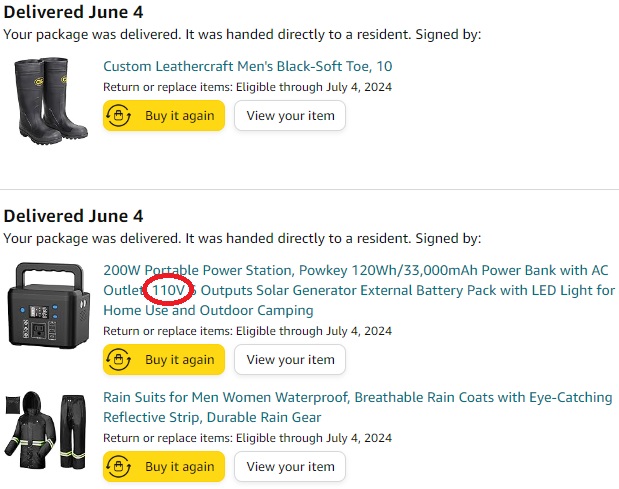Buy the rain suit again
Screen dimensions: 619x489
point(164,467)
